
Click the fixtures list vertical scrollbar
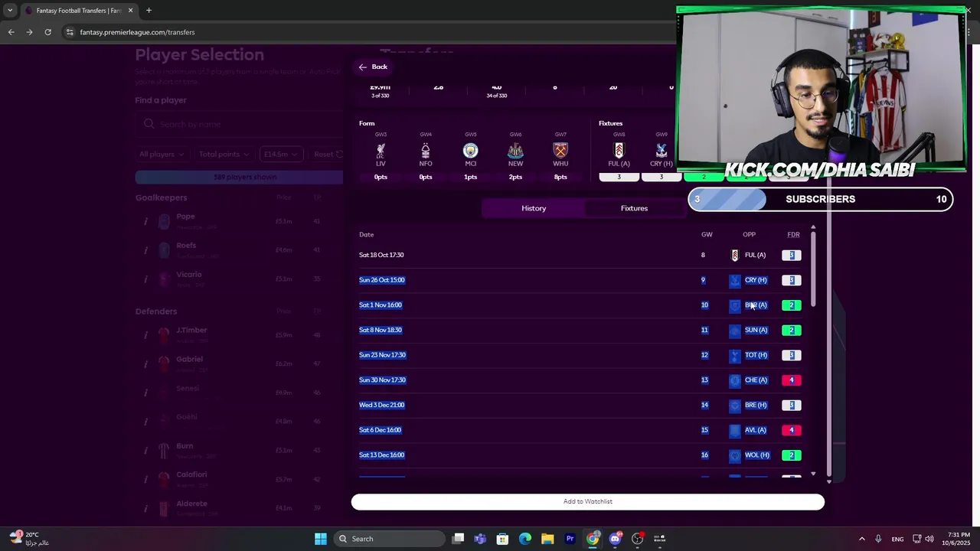[813, 268]
